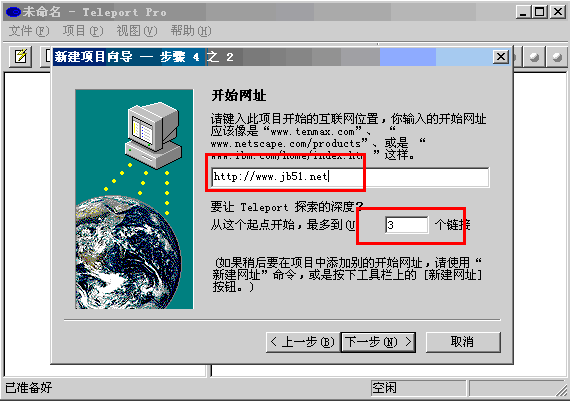Go back with 上一步(B) button
This screenshot has width=570, height=401.
point(303,342)
